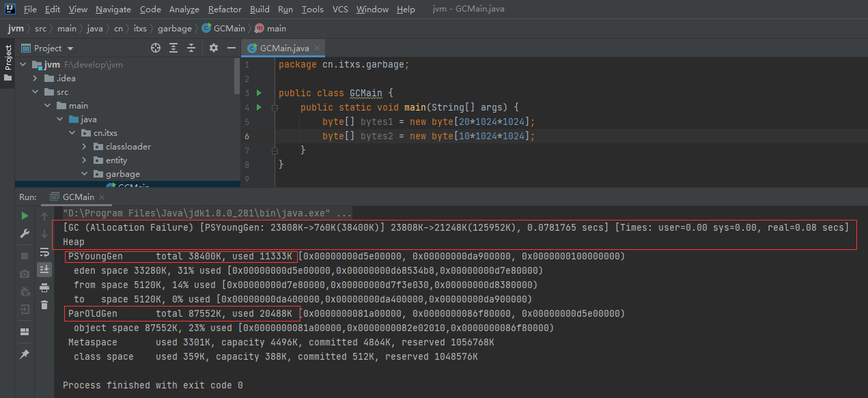
Task: Click 'Process finished with exit code 0'
Action: [x=153, y=386]
